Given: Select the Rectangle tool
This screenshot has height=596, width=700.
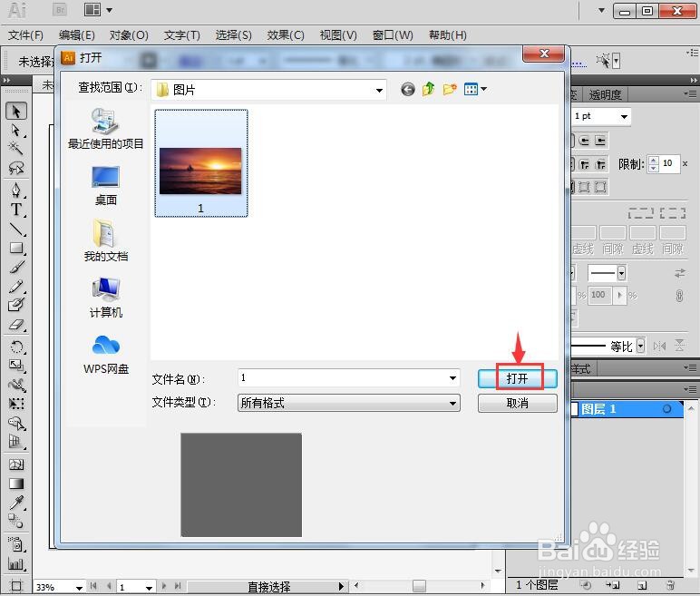Looking at the screenshot, I should click(x=16, y=248).
